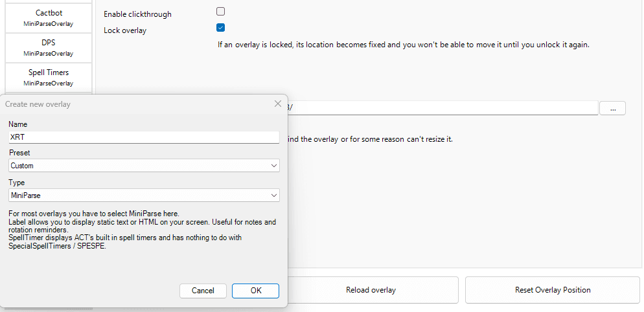Select the Cactbot overlay tab
Viewport: 644px width, 312px height.
coord(49,17)
